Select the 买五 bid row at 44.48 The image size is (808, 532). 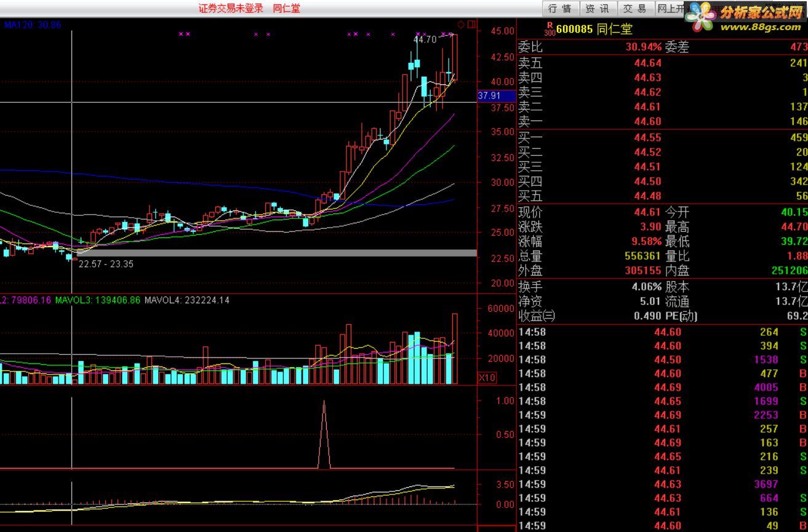click(x=663, y=196)
